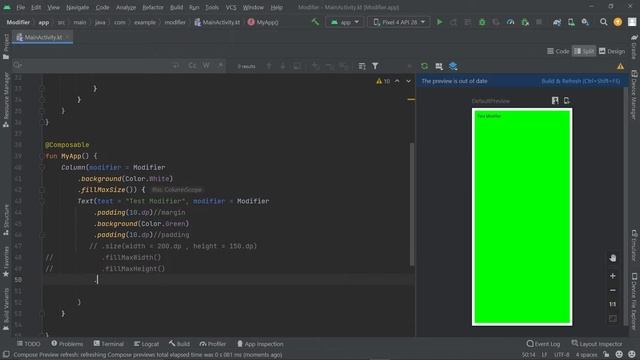Open UTF-8 encoding selector in status bar
640x360 pixels.
tap(562, 355)
